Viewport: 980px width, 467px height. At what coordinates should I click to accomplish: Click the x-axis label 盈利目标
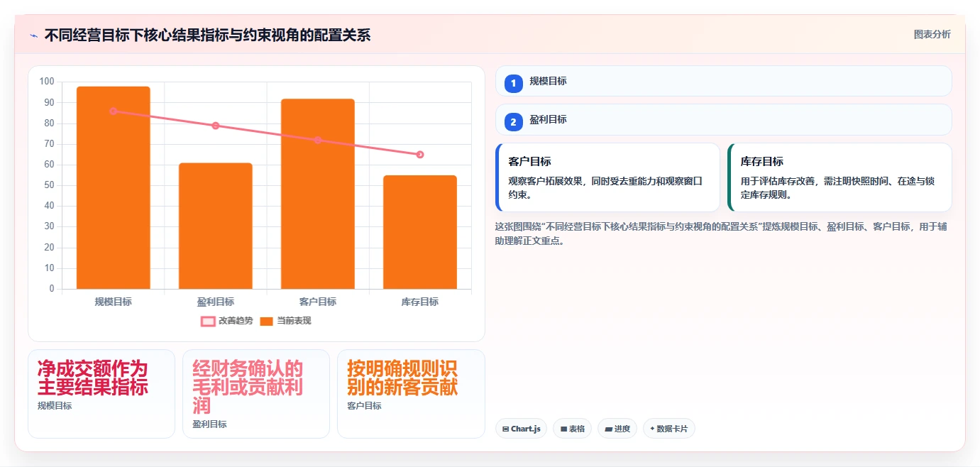point(216,302)
